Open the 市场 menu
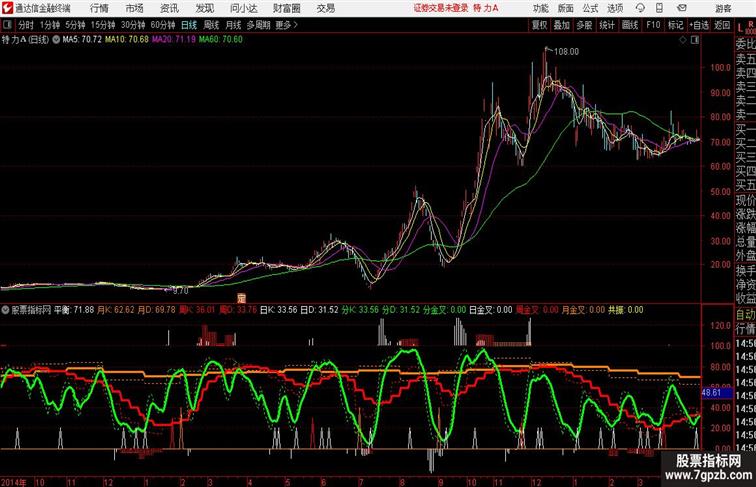The height and width of the screenshot is (487, 756). click(135, 8)
